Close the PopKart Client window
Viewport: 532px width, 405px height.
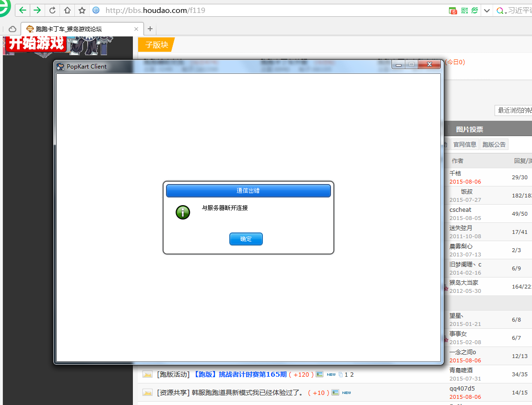coord(429,64)
